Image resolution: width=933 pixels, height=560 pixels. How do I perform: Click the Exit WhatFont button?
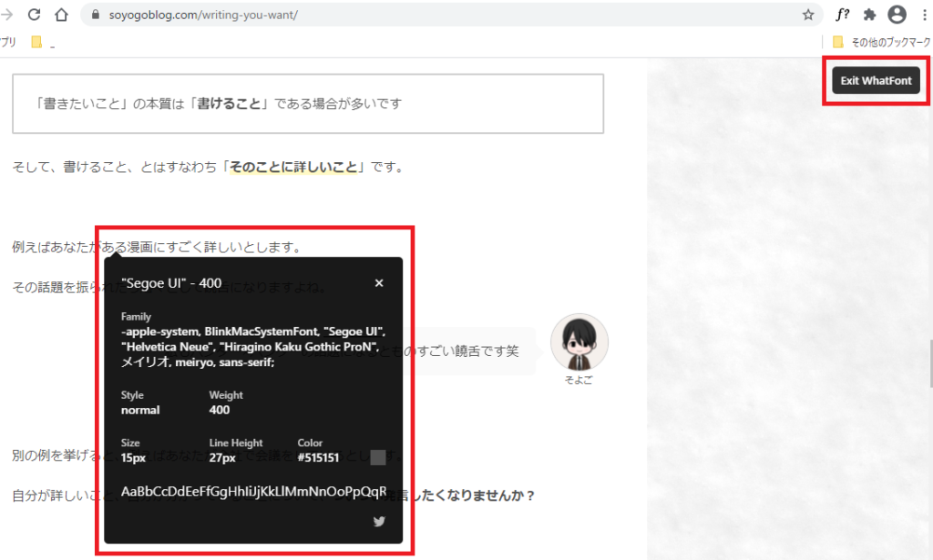click(876, 80)
